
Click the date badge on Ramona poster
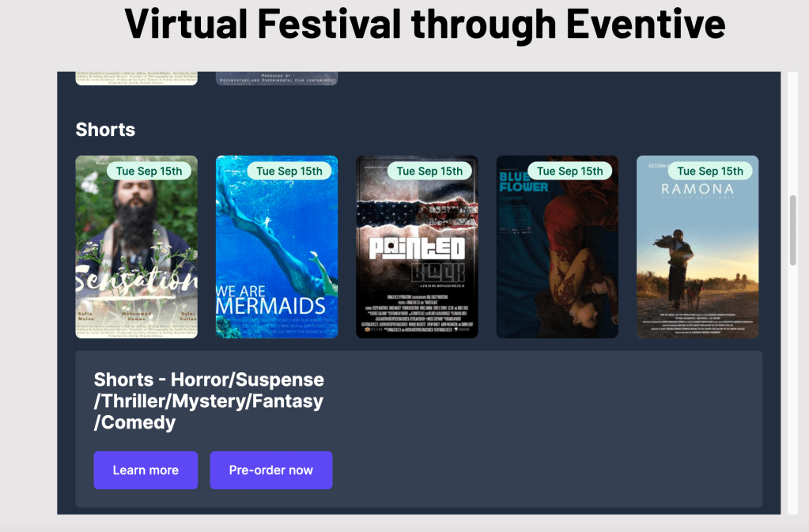(710, 171)
